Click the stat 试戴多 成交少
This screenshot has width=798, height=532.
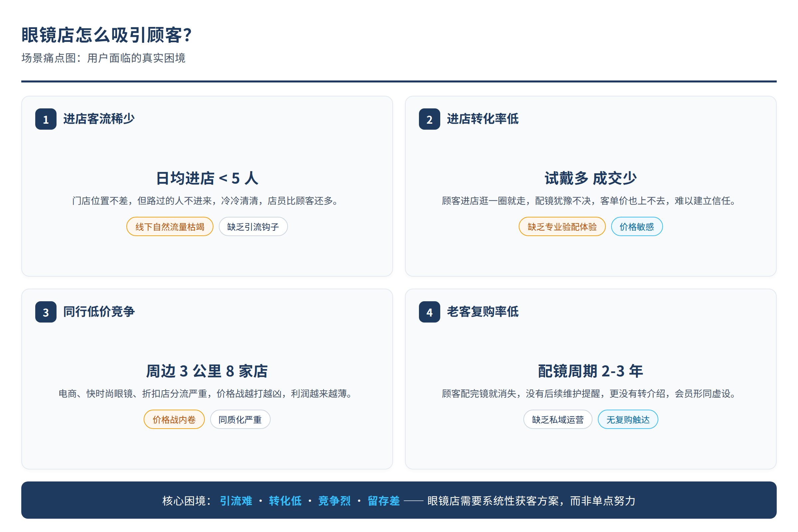pos(591,178)
